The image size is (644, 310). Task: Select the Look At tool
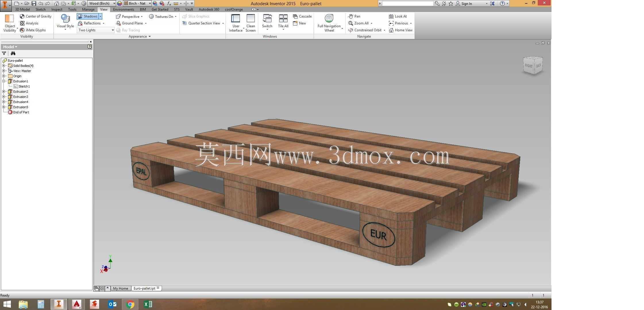tap(398, 16)
